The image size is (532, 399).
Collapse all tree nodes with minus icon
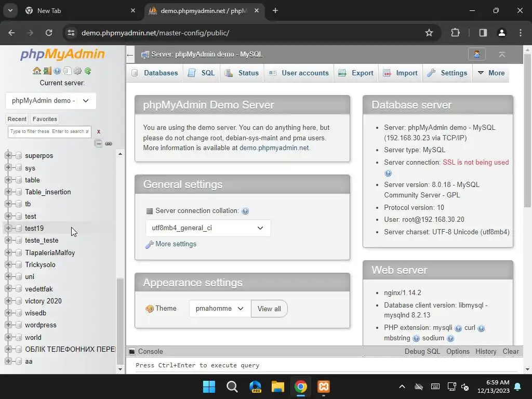pos(98,143)
